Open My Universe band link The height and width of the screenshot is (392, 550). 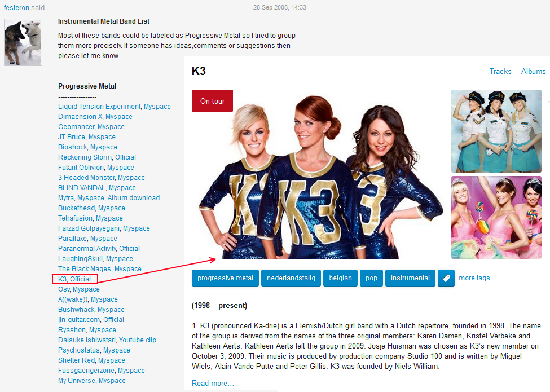tap(77, 381)
